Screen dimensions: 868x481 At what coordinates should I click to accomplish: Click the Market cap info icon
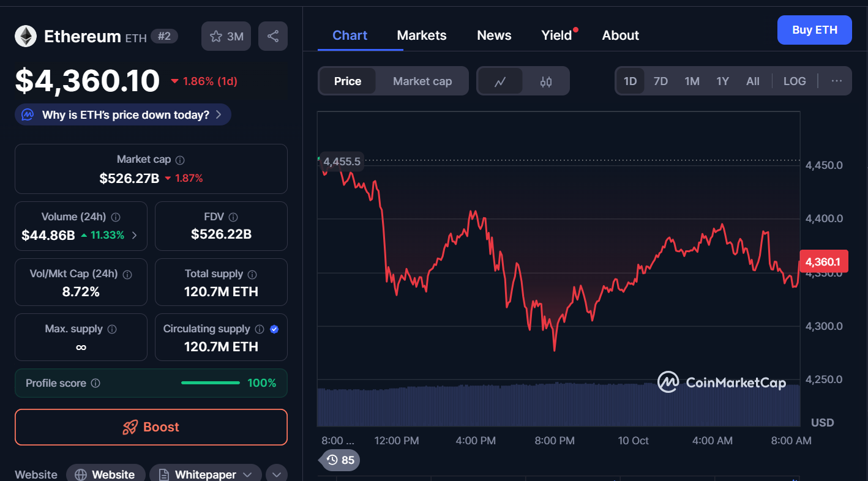[x=180, y=160]
